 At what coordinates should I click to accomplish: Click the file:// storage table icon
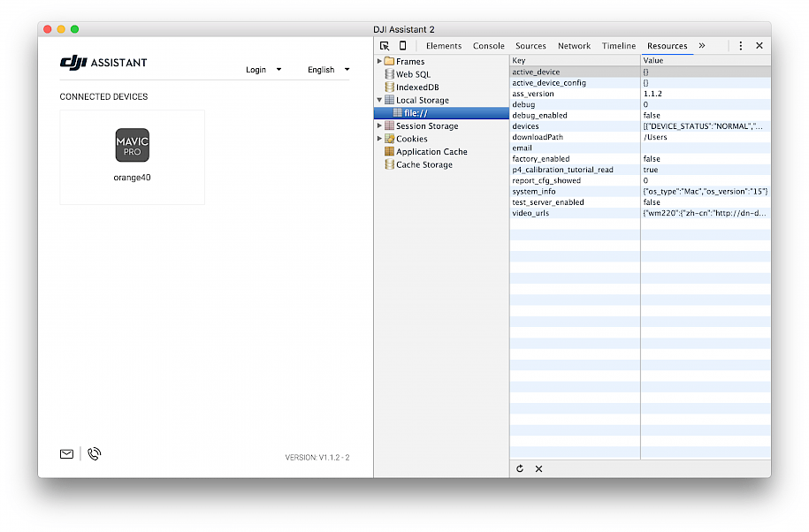[x=398, y=113]
